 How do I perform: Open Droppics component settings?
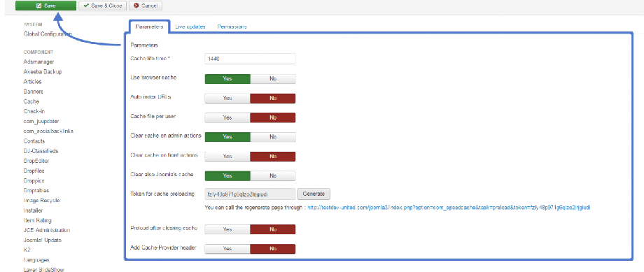34,181
